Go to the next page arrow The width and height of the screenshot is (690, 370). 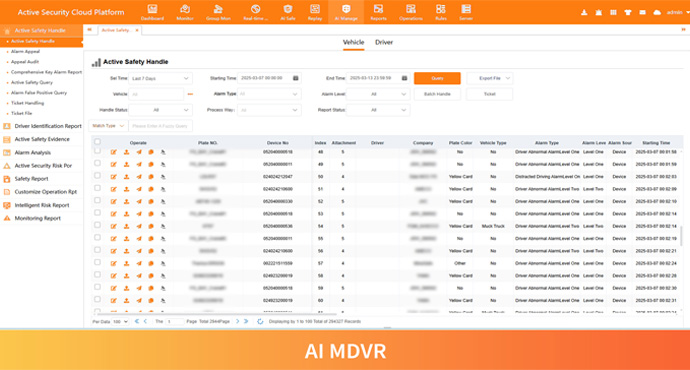[x=237, y=322]
